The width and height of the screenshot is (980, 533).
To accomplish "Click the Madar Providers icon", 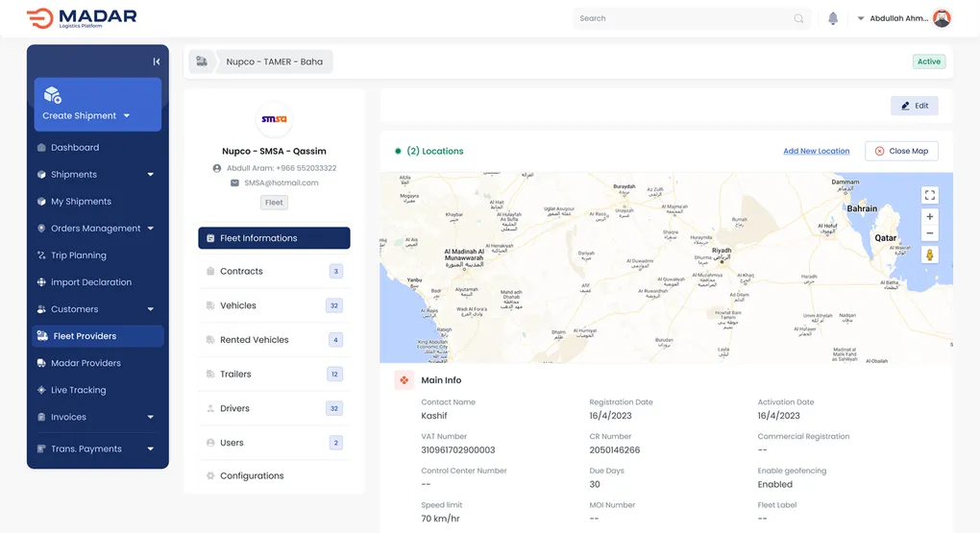I will tap(41, 363).
